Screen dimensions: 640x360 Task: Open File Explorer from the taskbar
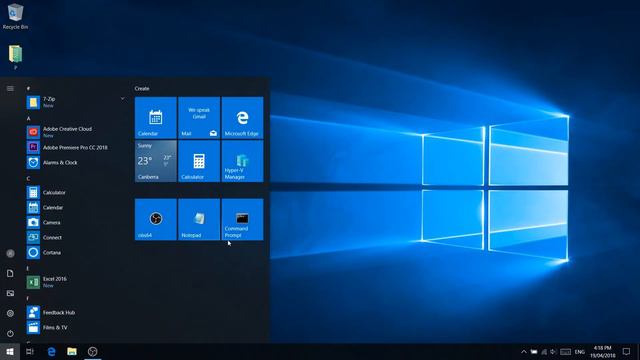(72, 351)
